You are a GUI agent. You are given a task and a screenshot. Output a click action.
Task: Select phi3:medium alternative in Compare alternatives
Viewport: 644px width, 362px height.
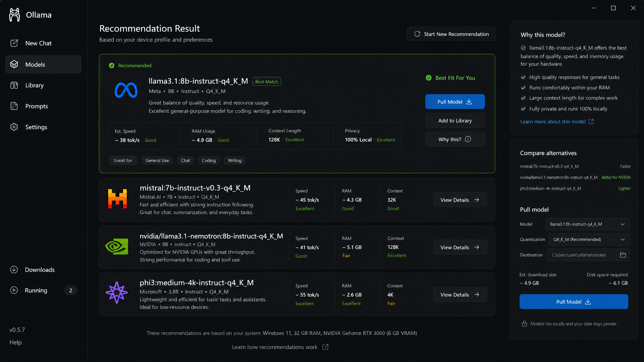pyautogui.click(x=575, y=189)
